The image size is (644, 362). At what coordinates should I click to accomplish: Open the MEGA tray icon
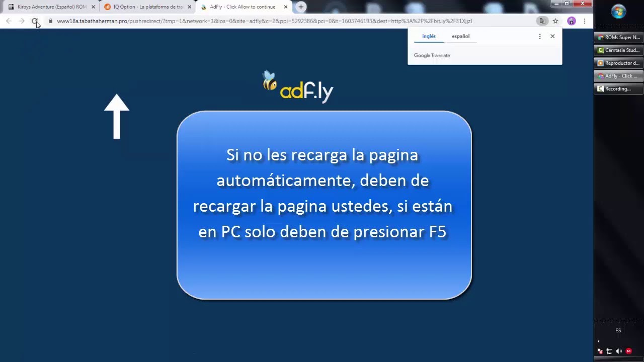pyautogui.click(x=628, y=351)
